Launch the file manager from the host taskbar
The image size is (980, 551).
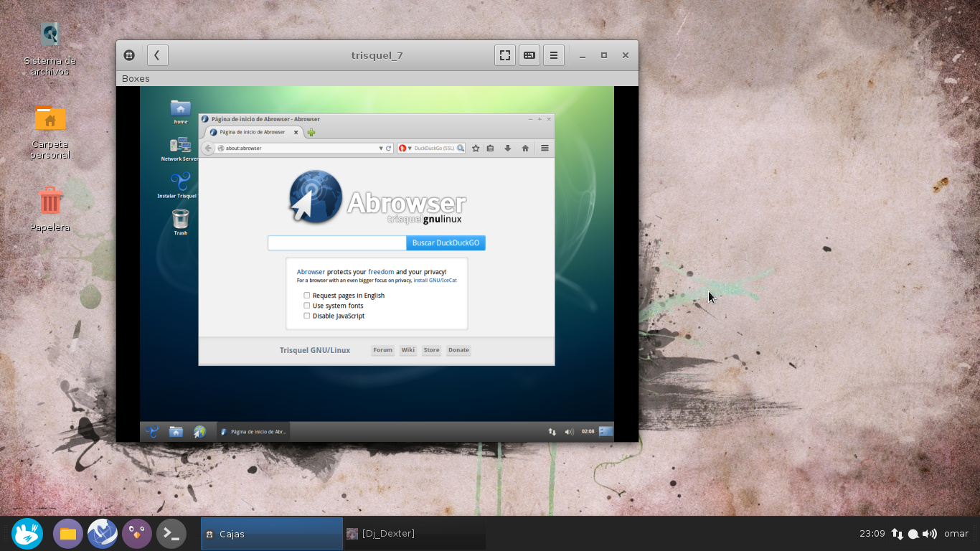tap(68, 534)
